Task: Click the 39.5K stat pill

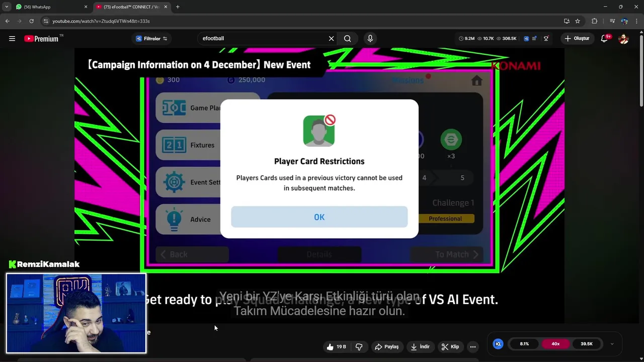Action: click(587, 344)
